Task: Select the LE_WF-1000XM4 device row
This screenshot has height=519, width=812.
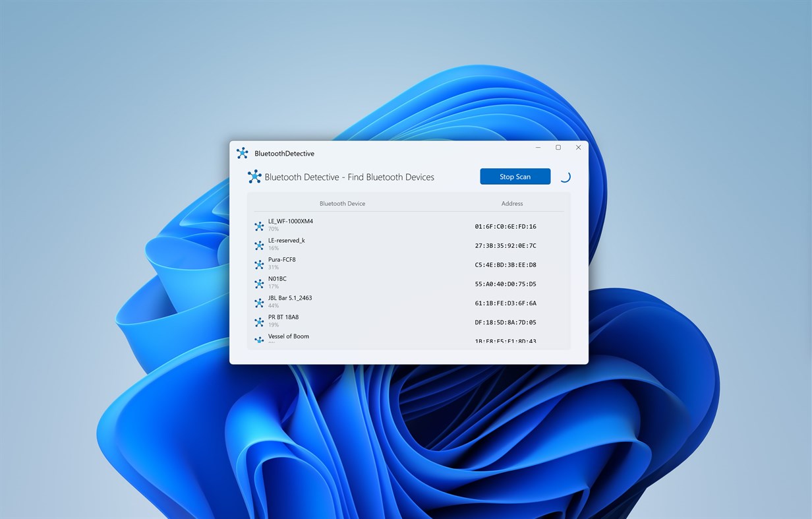Action: pyautogui.click(x=369, y=225)
